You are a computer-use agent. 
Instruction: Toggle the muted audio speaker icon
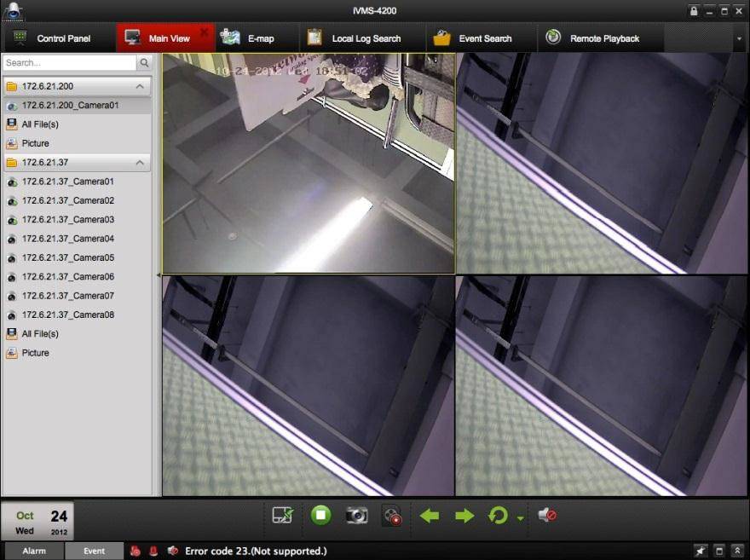pos(547,515)
